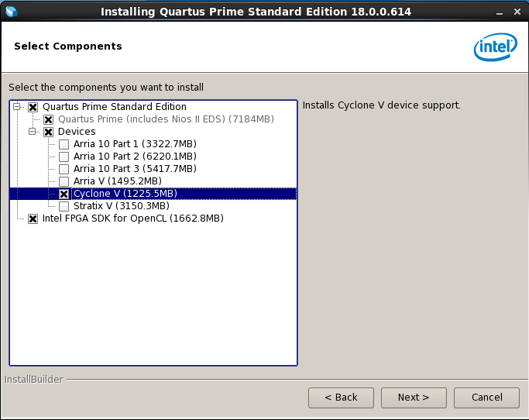This screenshot has width=529, height=420.
Task: Toggle the Devices checkbox
Action: tap(48, 132)
